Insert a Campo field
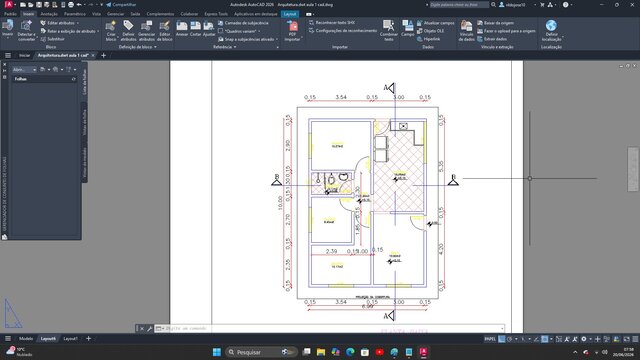The width and height of the screenshot is (640, 360). (407, 29)
